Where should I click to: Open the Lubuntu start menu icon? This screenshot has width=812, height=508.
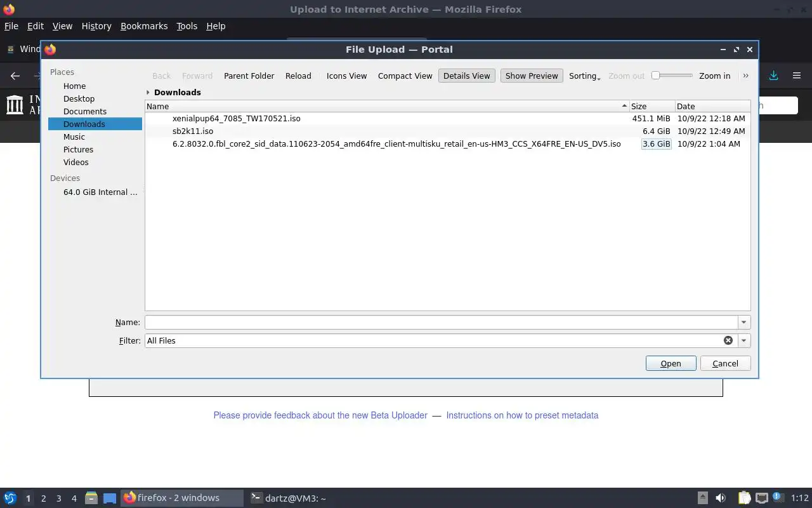coord(10,498)
